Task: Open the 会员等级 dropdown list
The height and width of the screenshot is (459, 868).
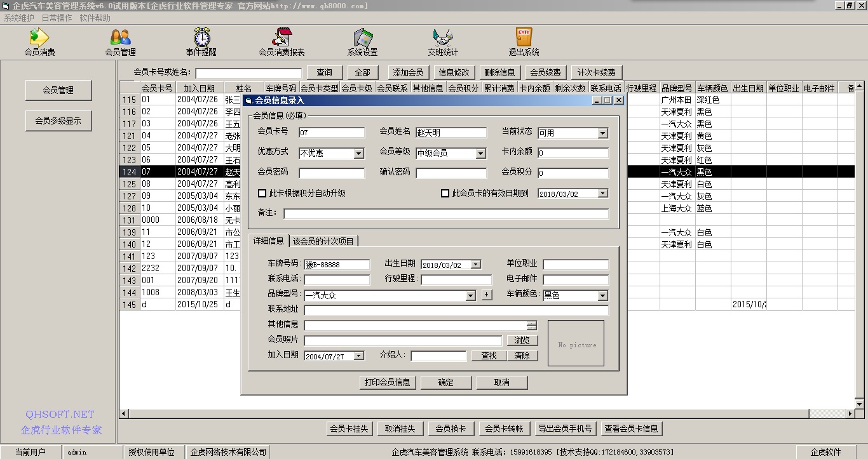Action: point(481,153)
